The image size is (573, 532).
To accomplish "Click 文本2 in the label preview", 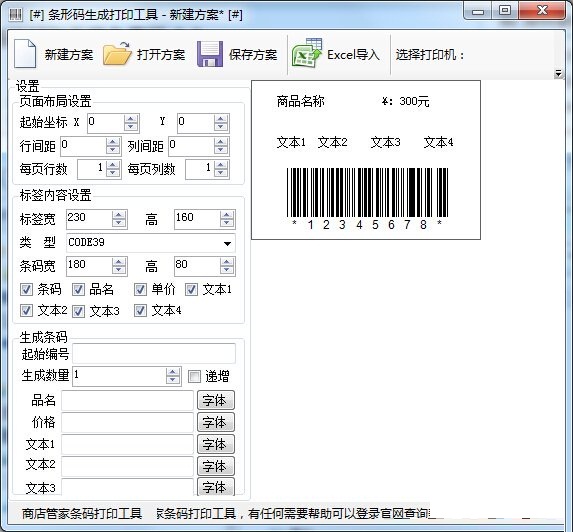I will (x=333, y=142).
